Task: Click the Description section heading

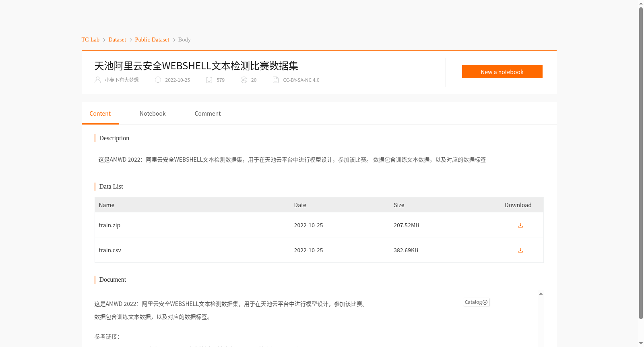Action: click(x=114, y=138)
